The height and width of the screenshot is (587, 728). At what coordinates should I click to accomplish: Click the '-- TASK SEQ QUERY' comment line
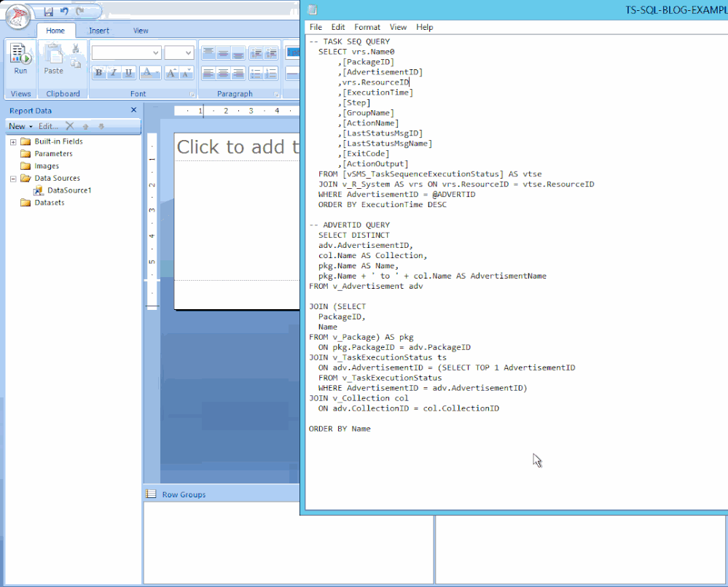(x=349, y=42)
